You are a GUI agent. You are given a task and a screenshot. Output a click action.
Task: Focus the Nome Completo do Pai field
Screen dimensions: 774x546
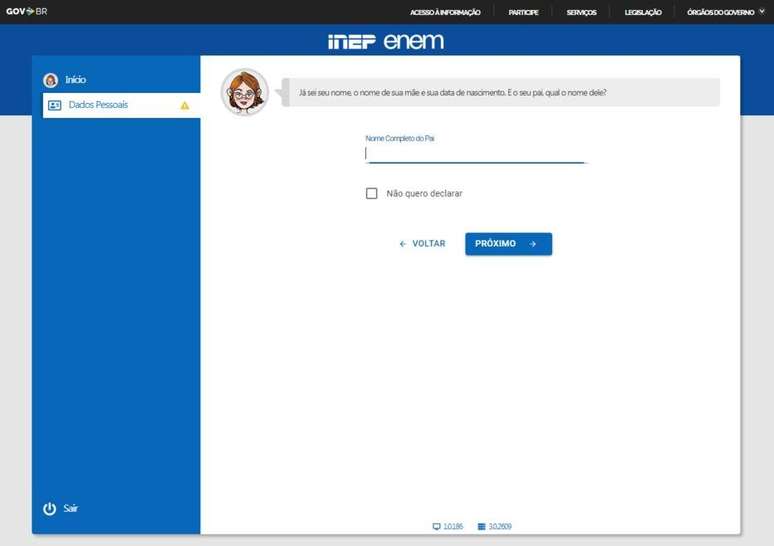475,155
